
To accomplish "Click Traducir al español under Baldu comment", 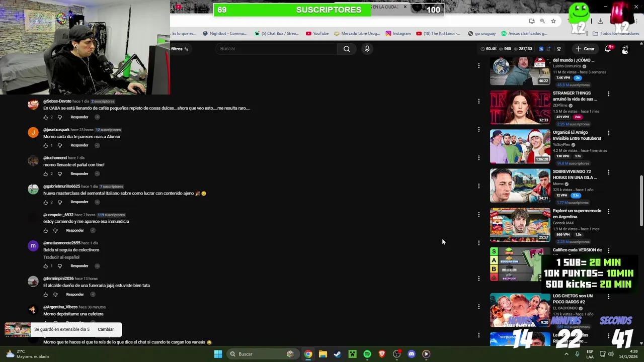I will pos(61,257).
